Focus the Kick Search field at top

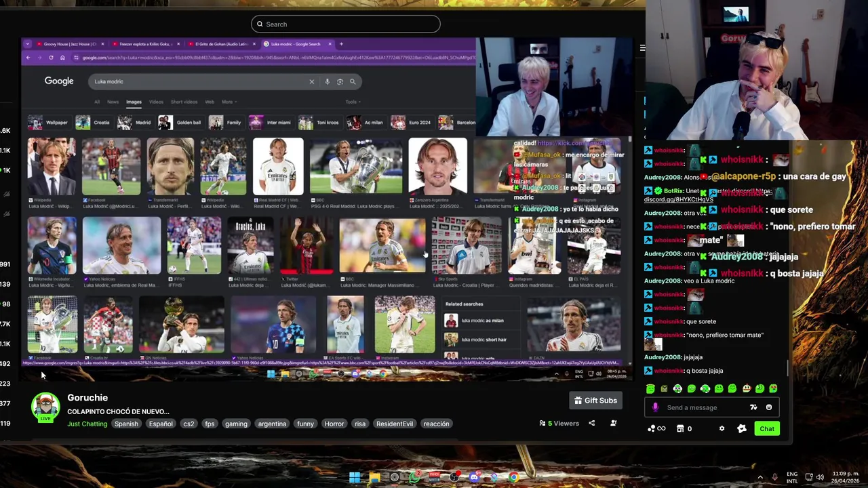[x=346, y=24]
